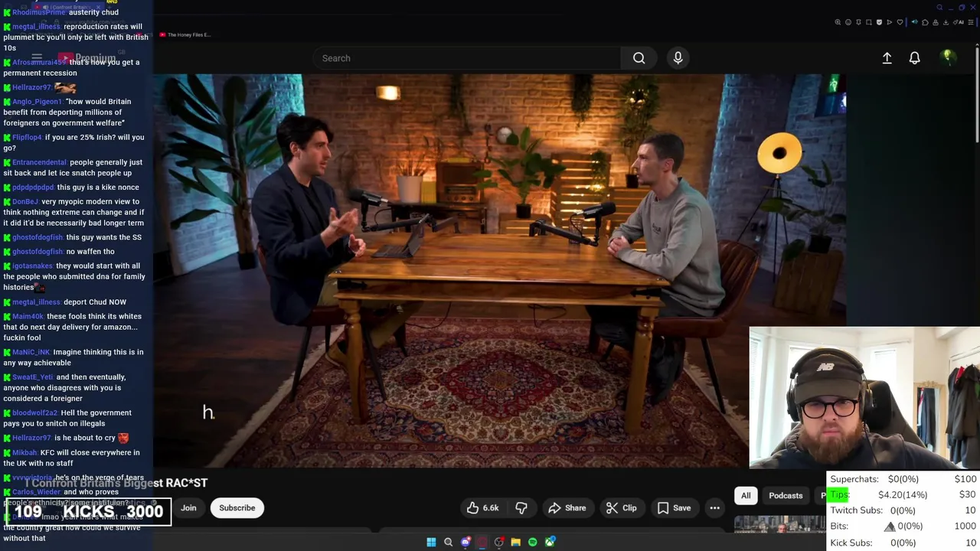The width and height of the screenshot is (980, 551).
Task: Click the Bits row in overlay
Action: (903, 527)
